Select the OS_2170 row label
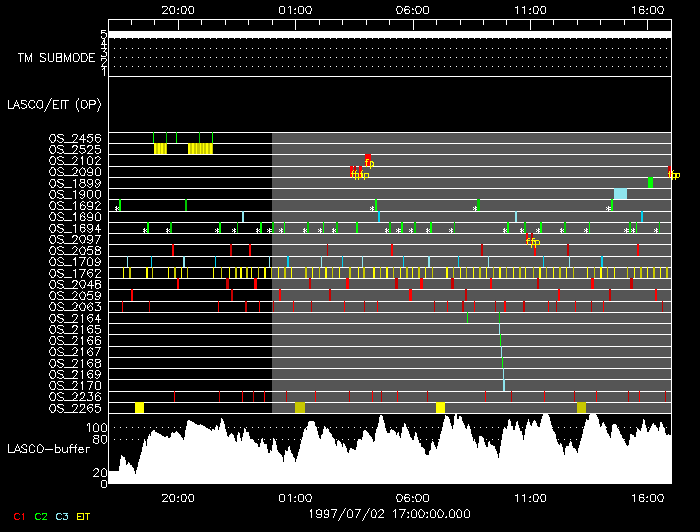This screenshot has height=532, width=700. click(x=74, y=385)
